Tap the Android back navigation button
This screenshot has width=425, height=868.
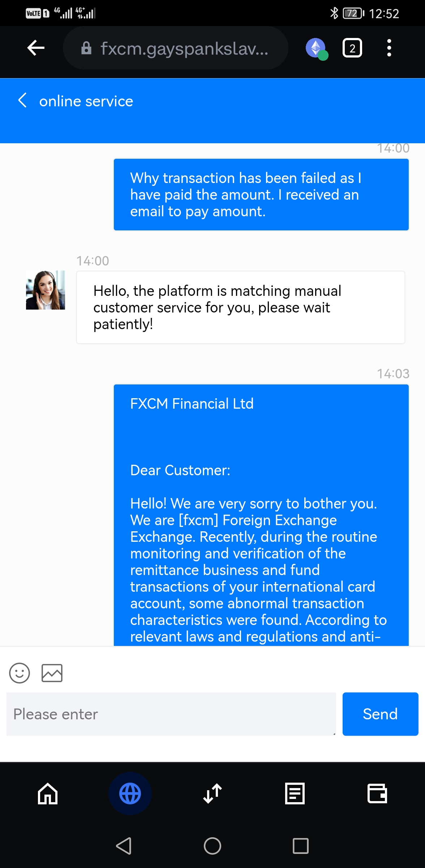click(x=124, y=846)
